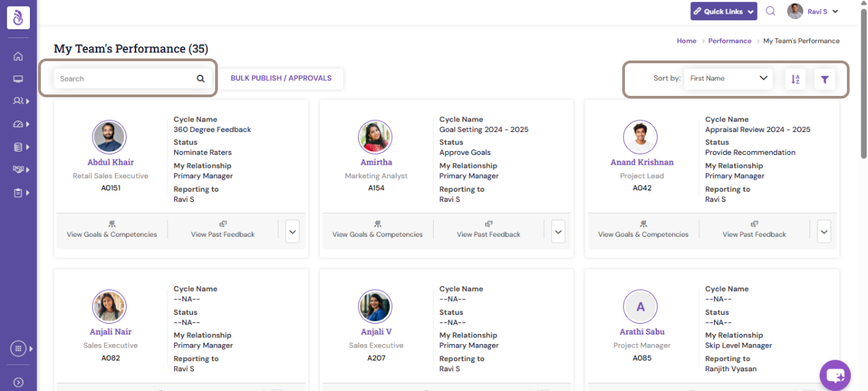Click the app logo at top left
The image size is (868, 391).
(x=18, y=17)
